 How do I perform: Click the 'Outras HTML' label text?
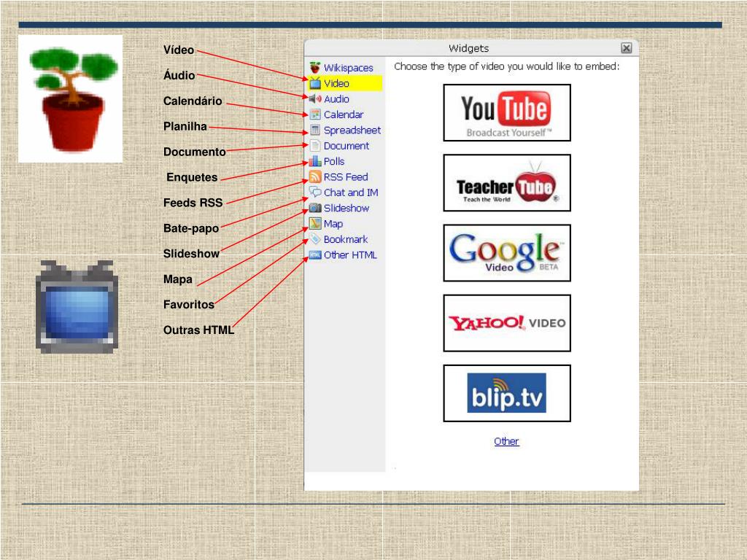[198, 330]
